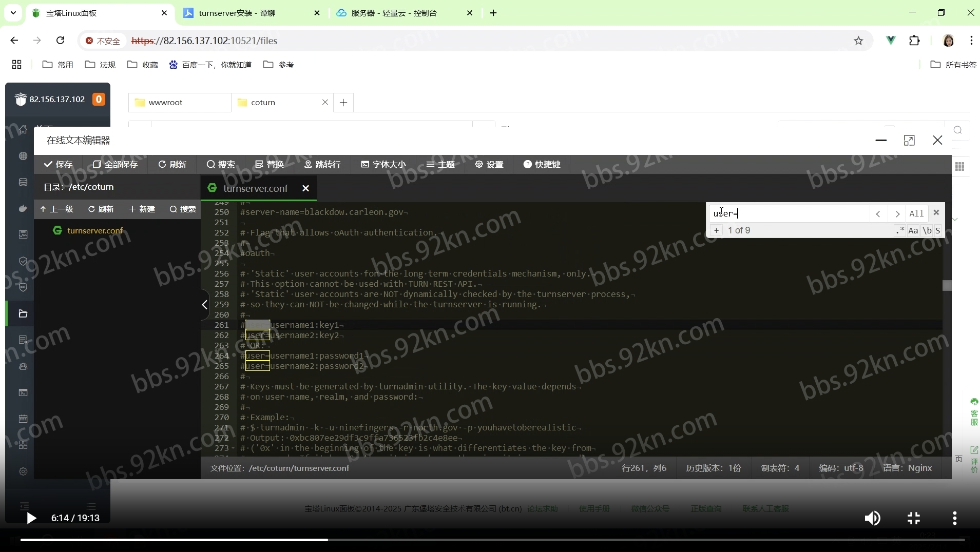This screenshot has width=980, height=552.
Task: Refresh directory list in file sidebar
Action: tap(101, 209)
